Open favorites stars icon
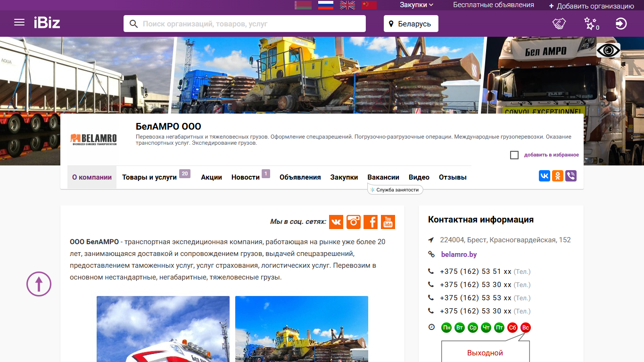The width and height of the screenshot is (644, 362). 591,24
